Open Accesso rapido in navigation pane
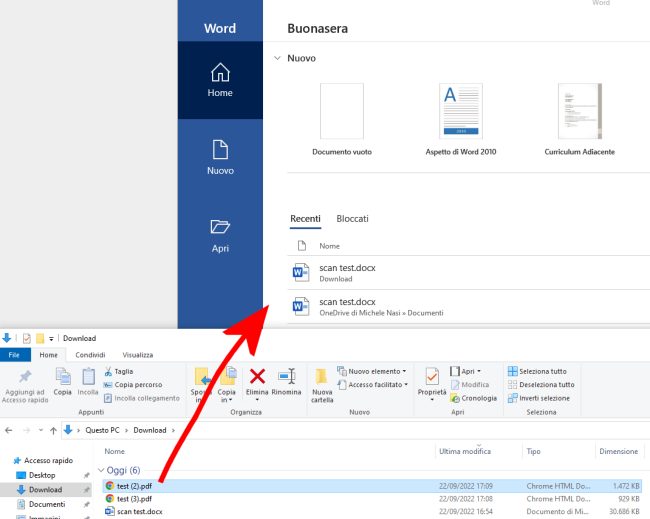Image resolution: width=650 pixels, height=519 pixels. (x=43, y=461)
